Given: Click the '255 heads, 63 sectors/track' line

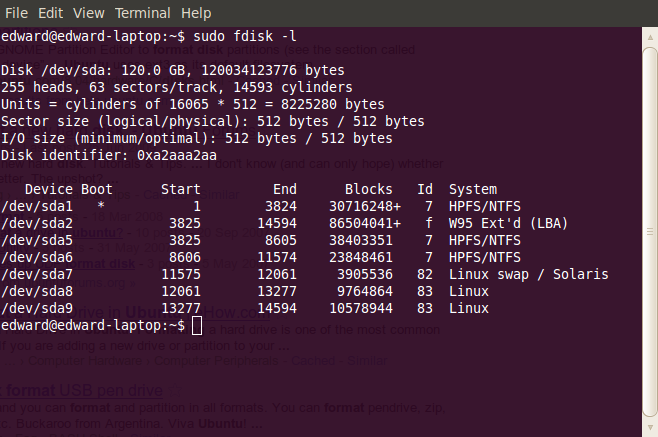Looking at the screenshot, I should [x=177, y=87].
